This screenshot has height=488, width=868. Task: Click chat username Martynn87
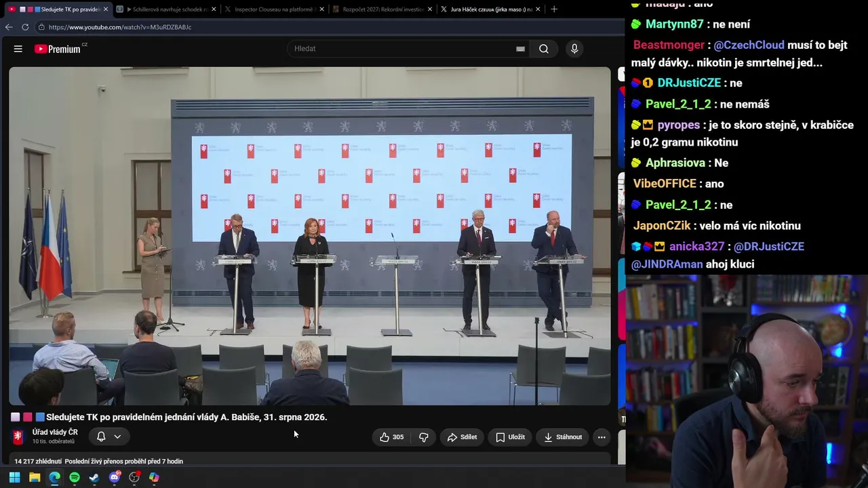(x=675, y=24)
